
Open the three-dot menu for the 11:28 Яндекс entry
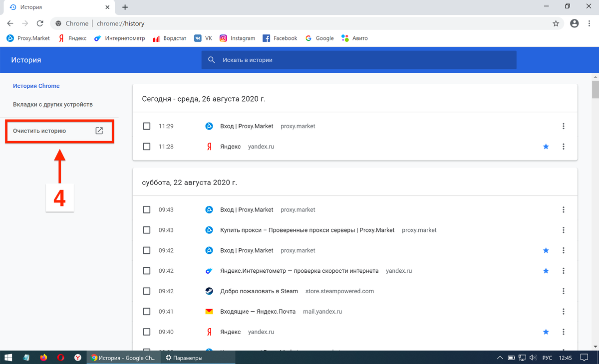[563, 147]
